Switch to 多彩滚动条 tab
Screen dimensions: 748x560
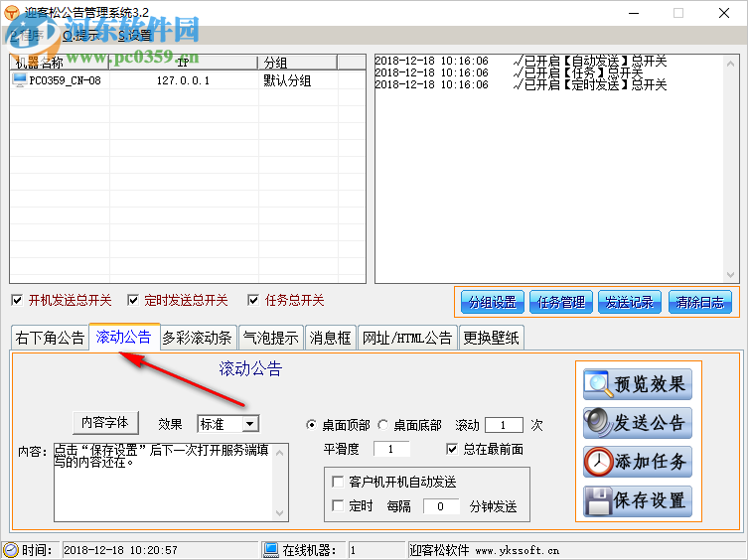197,338
